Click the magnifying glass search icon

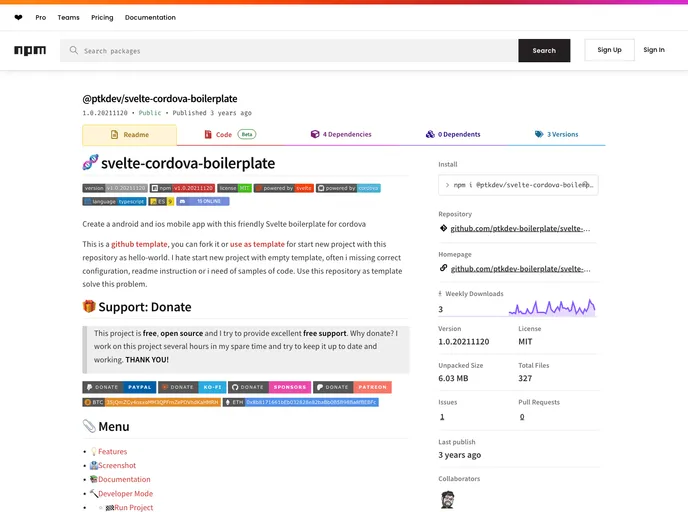(x=74, y=50)
